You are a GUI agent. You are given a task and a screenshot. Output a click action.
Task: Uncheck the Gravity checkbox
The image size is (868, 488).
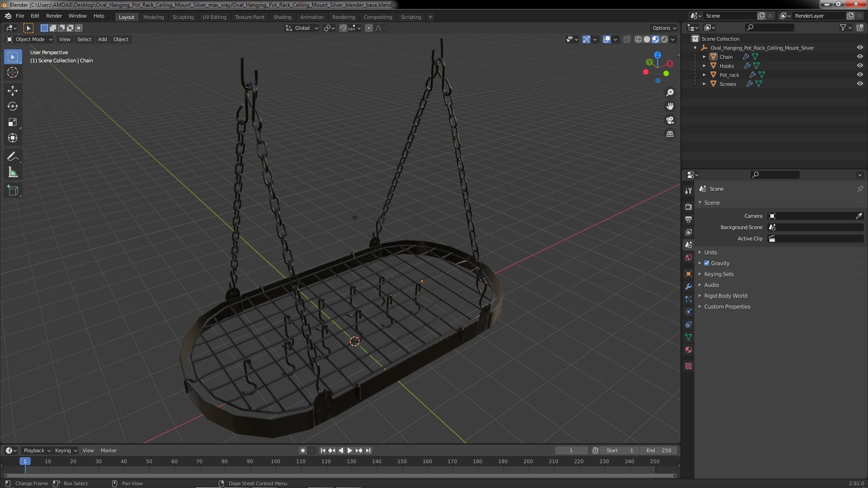707,263
